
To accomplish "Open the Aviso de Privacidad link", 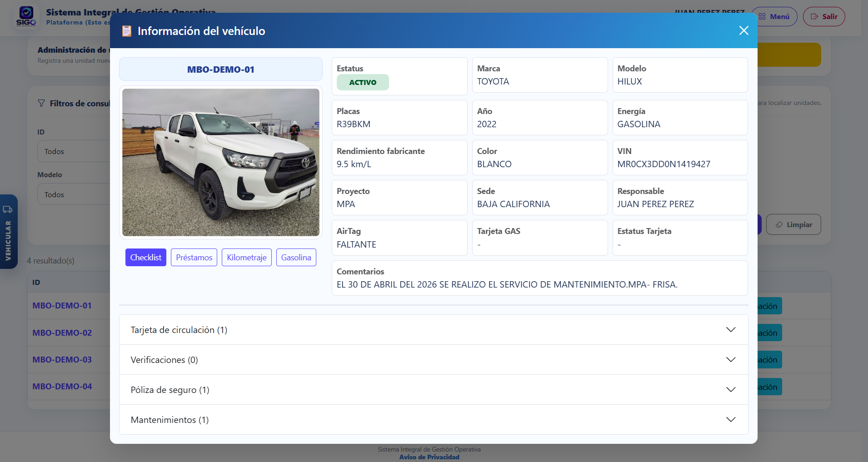I will pyautogui.click(x=429, y=457).
